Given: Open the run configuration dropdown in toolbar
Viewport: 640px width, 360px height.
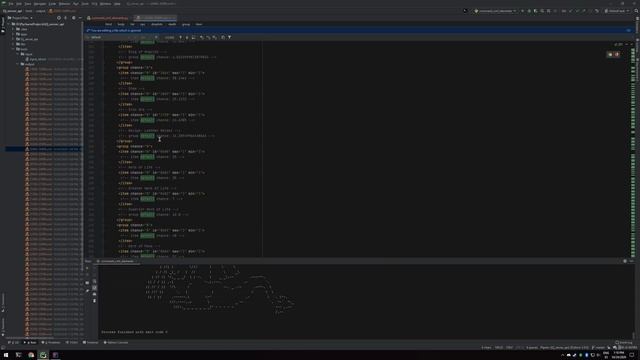Looking at the screenshot, I should [495, 11].
